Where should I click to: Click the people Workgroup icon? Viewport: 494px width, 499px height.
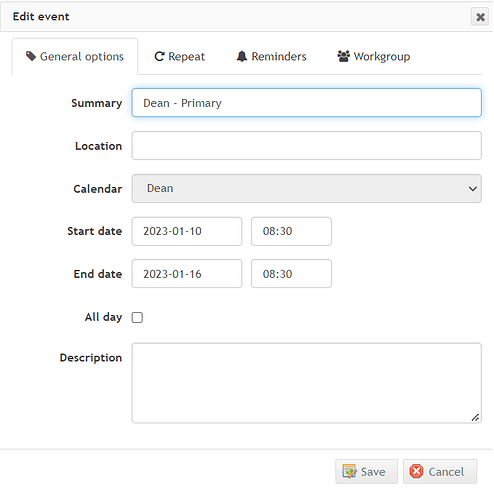pyautogui.click(x=343, y=56)
